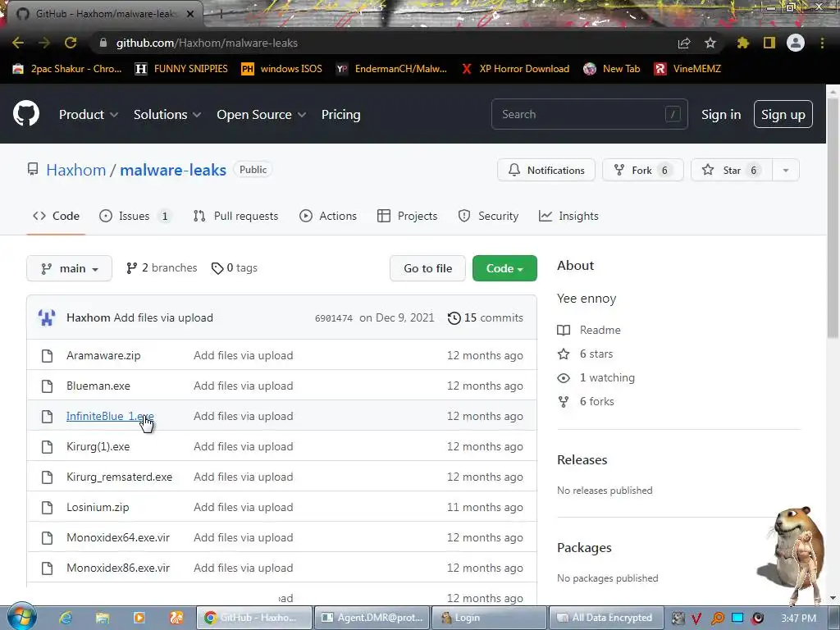The image size is (840, 630).
Task: Click the eye icon next to 1 watching
Action: point(564,378)
